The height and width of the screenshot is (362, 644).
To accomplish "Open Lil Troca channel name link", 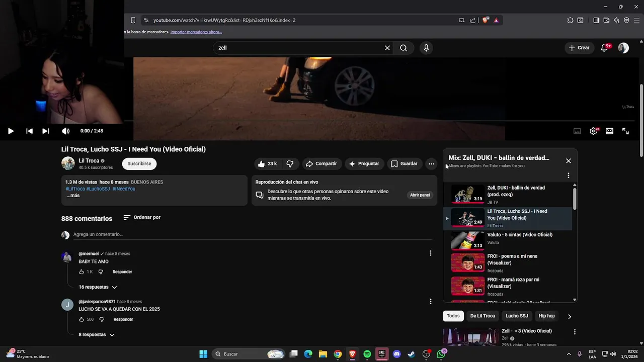I will 89,161.
